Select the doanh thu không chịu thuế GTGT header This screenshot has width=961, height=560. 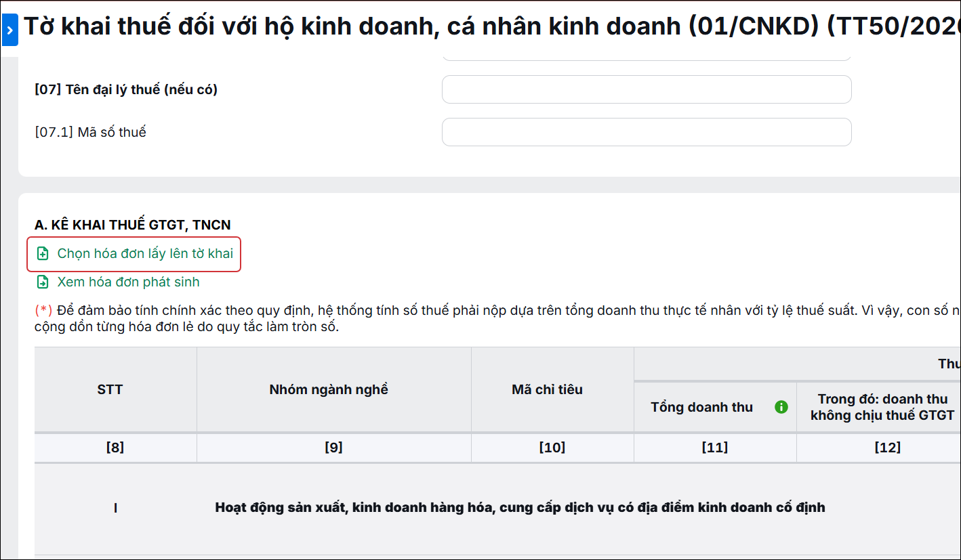[882, 407]
